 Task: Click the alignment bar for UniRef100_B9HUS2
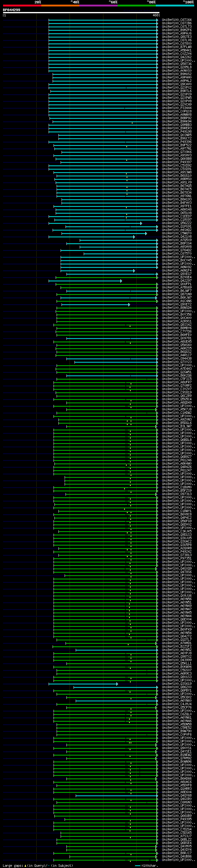[105, 75]
